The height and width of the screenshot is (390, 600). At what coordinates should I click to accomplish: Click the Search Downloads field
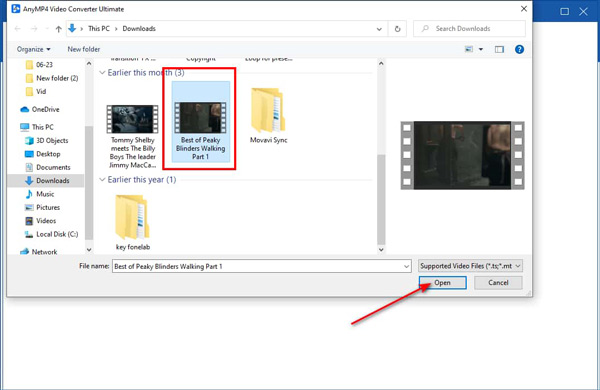pyautogui.click(x=470, y=29)
